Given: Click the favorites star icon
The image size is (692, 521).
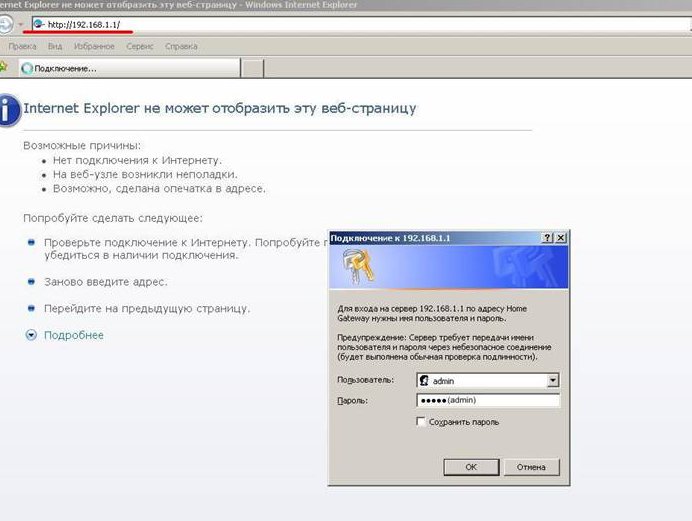Looking at the screenshot, I should [x=4, y=68].
